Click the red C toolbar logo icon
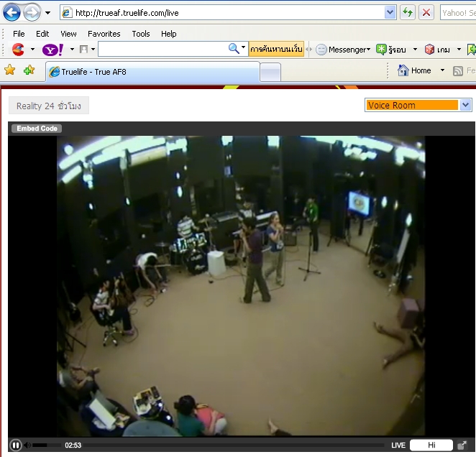 (x=18, y=49)
